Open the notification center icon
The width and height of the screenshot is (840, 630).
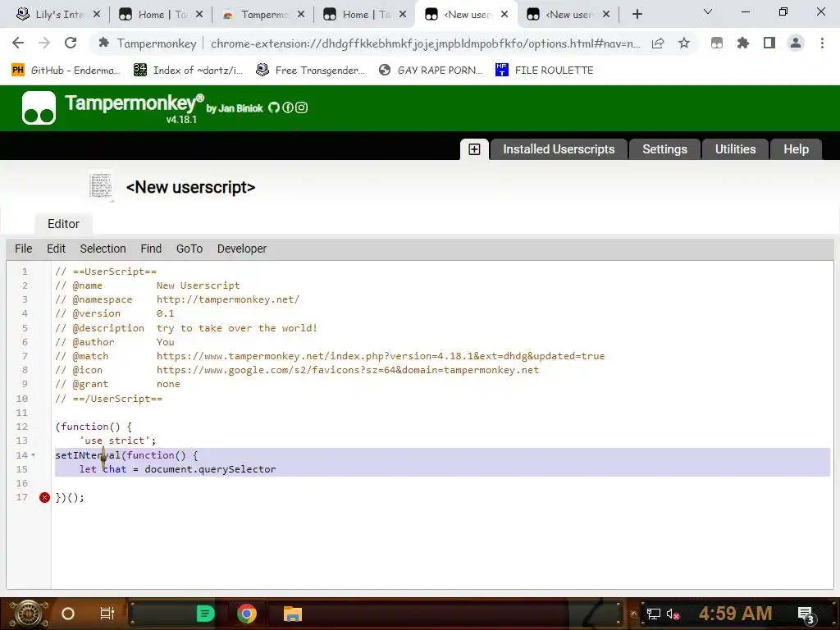point(806,615)
